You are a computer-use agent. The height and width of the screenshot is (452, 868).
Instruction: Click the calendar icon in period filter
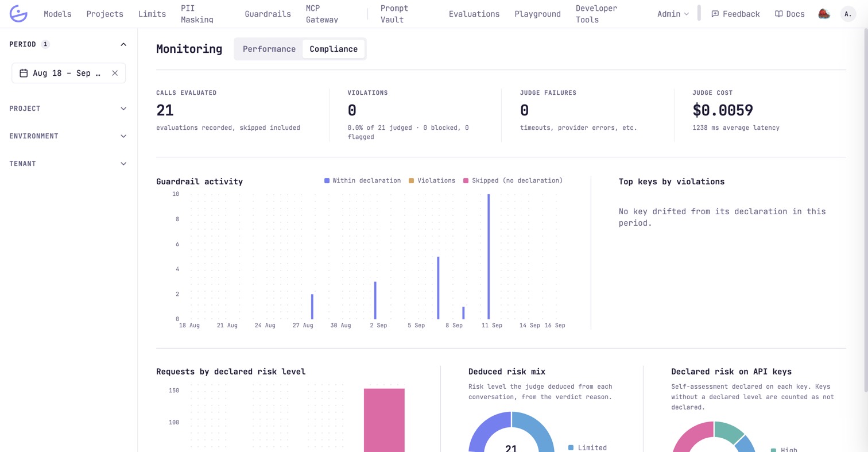click(24, 73)
